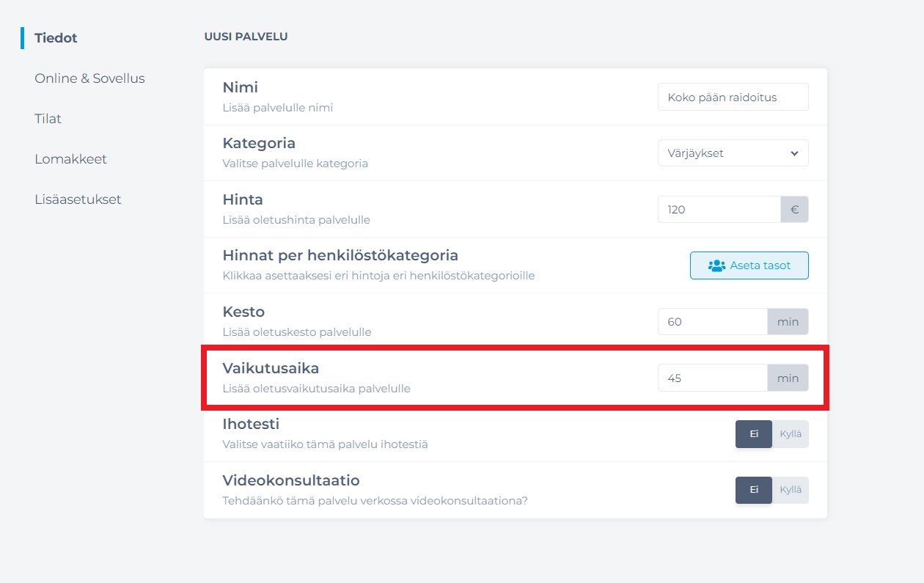Click the Nimi text field
Screen dimensions: 924x583
(733, 97)
